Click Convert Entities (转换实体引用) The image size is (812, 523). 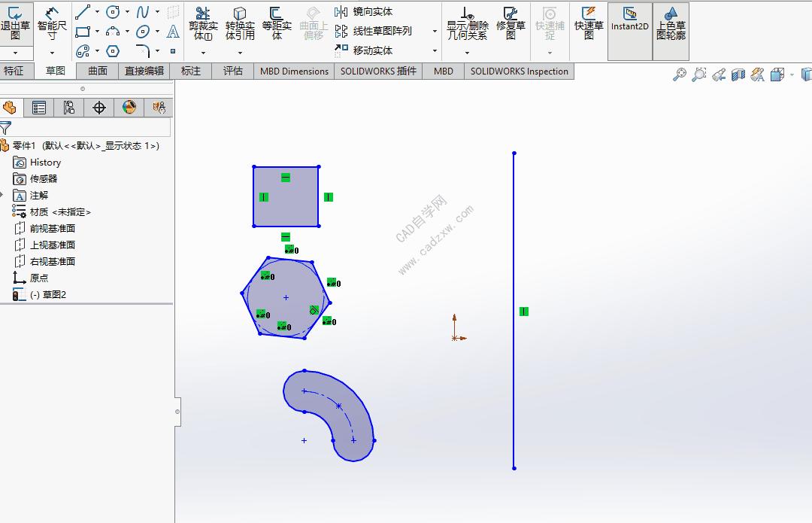241,26
